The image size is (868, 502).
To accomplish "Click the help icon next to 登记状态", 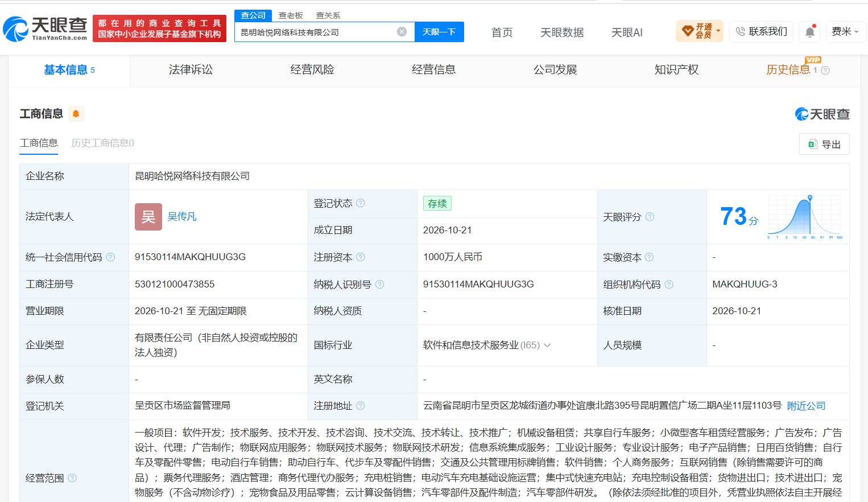I will pos(361,203).
